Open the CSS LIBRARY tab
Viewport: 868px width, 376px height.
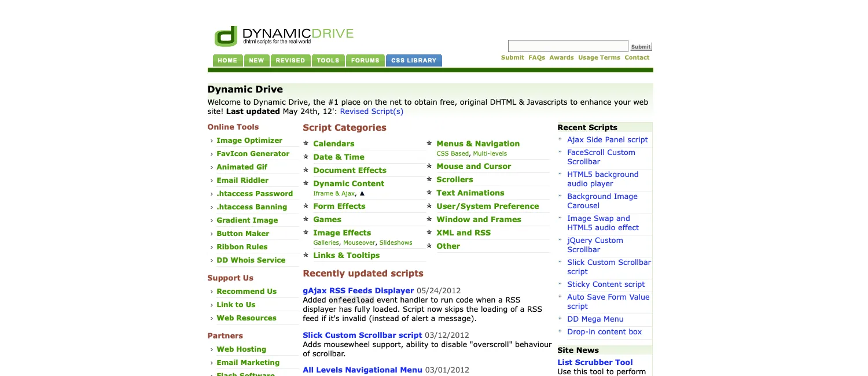[414, 60]
